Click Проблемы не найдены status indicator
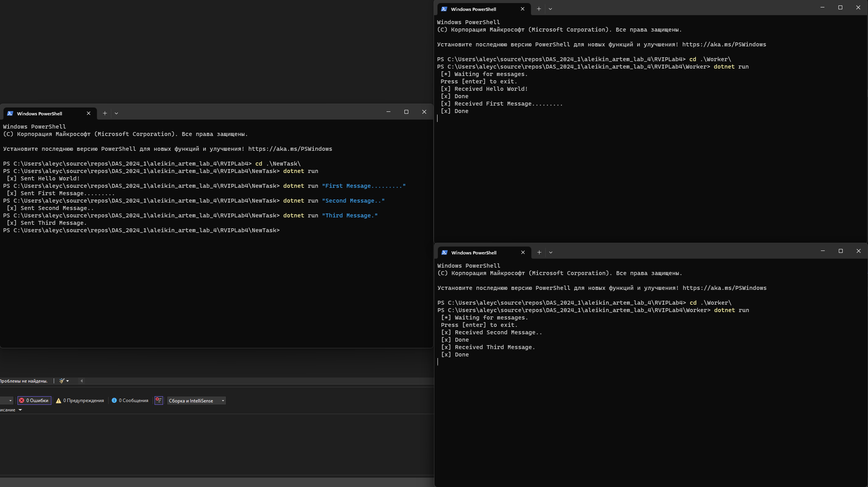Screen dimensions: 868x487 pyautogui.click(x=24, y=381)
